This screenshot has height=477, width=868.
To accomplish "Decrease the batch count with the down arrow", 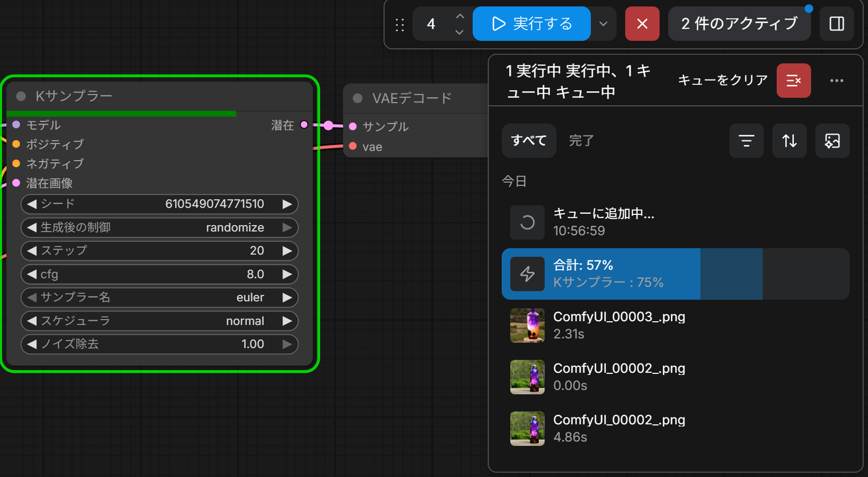I will [x=459, y=32].
